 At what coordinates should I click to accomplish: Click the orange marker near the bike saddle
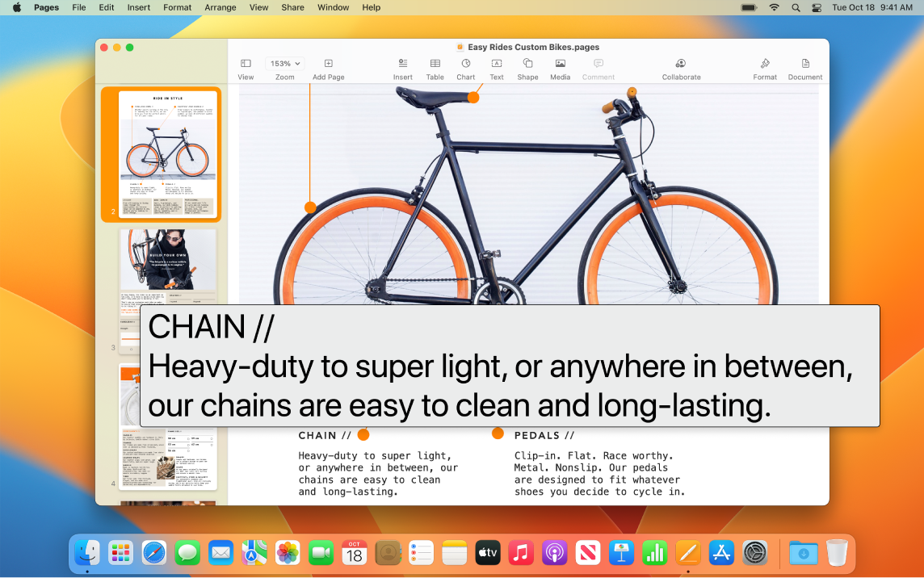tap(472, 96)
